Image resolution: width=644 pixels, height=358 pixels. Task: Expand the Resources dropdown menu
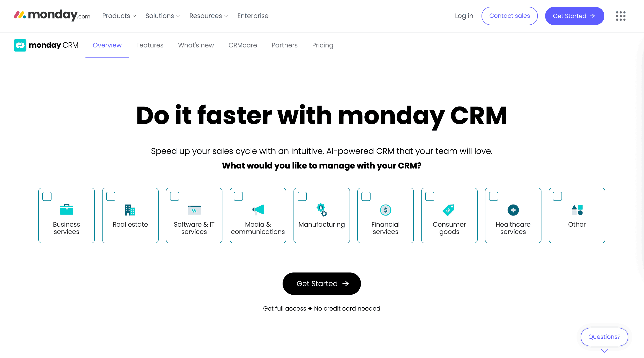pyautogui.click(x=209, y=16)
